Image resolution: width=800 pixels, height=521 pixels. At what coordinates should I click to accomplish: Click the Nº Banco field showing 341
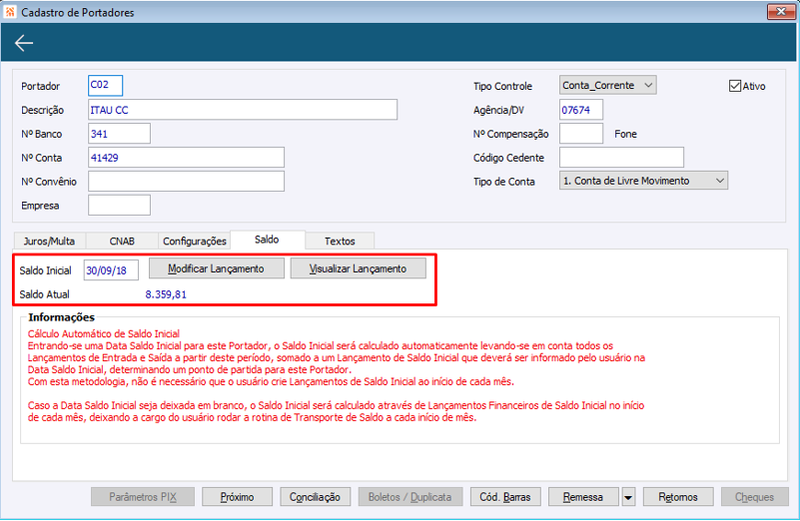(119, 134)
